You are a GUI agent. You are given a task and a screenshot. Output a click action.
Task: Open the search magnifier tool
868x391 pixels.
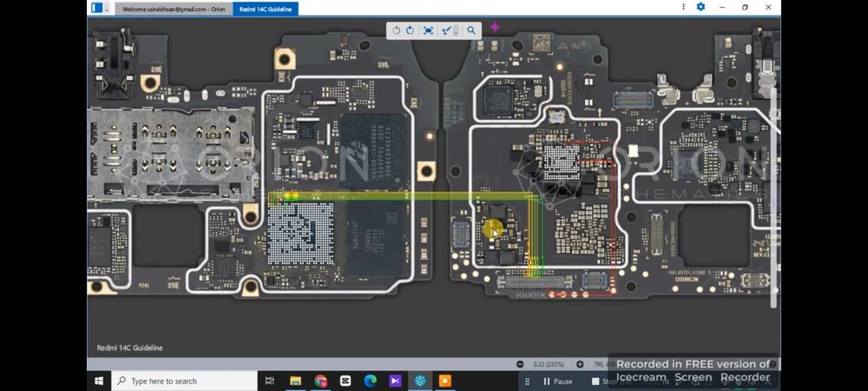pos(471,30)
